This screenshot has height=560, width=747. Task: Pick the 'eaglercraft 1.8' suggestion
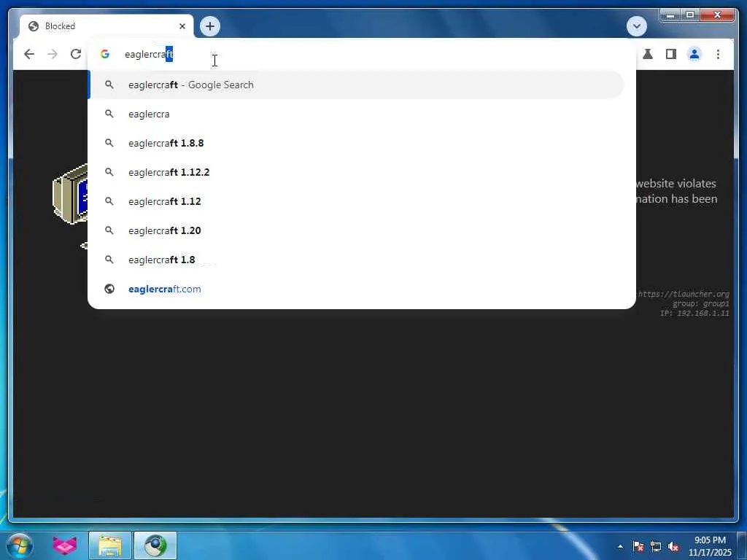pyautogui.click(x=357, y=260)
